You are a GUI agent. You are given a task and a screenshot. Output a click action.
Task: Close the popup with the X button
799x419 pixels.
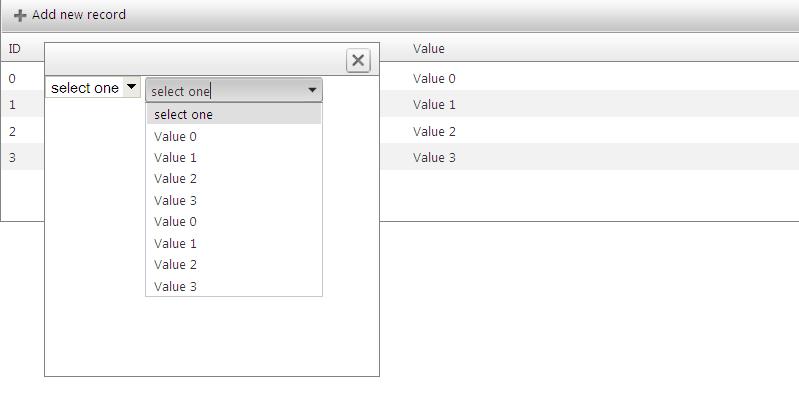click(x=358, y=61)
